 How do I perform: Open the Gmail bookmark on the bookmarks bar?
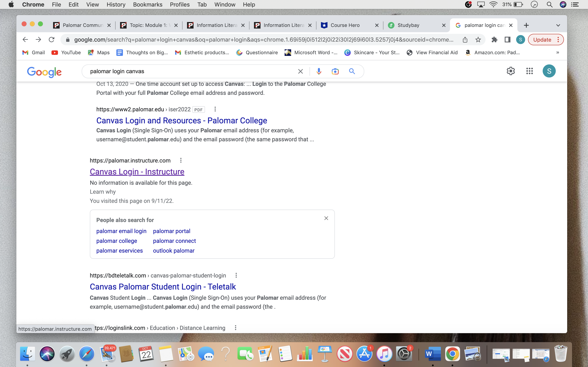tap(33, 52)
